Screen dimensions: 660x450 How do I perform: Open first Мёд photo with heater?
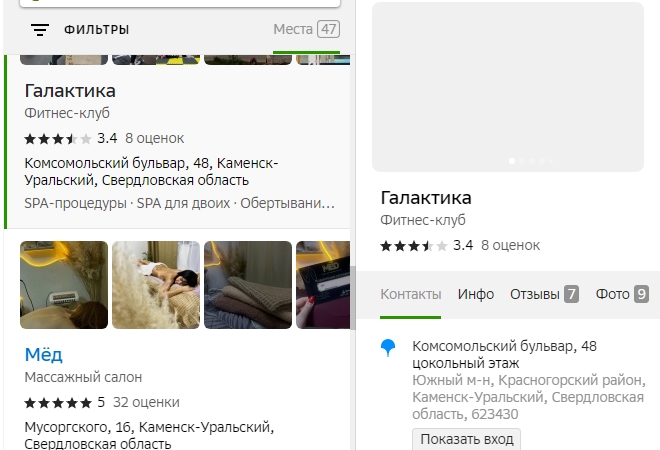tap(64, 285)
